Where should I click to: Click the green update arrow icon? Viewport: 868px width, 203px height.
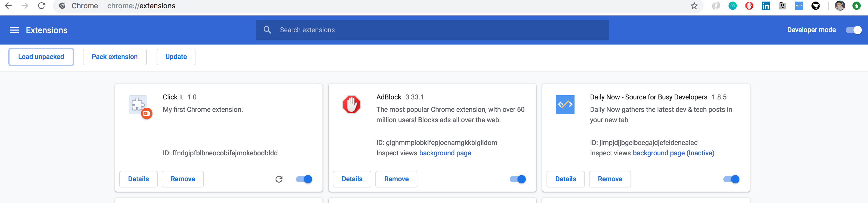[856, 6]
